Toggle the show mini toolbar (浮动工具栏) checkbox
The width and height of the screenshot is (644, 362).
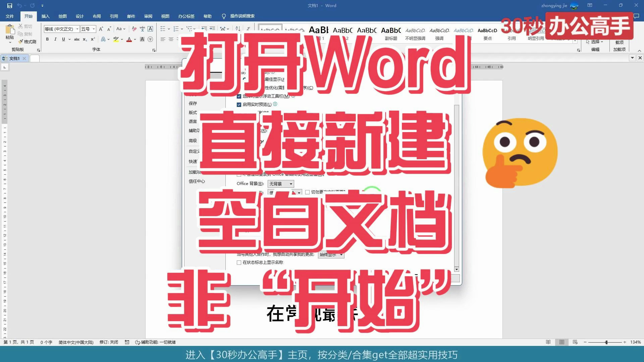pyautogui.click(x=239, y=96)
